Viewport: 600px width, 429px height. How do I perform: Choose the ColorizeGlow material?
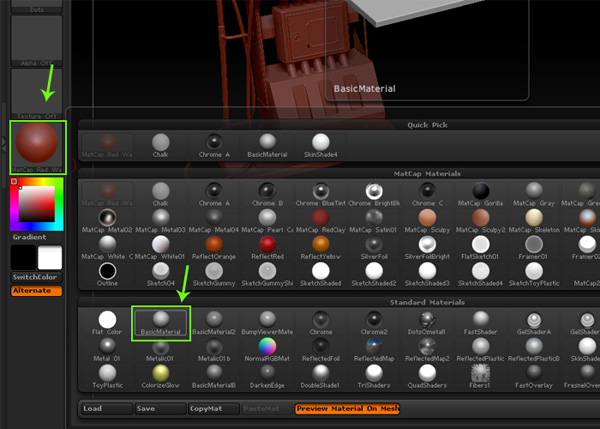click(x=160, y=376)
